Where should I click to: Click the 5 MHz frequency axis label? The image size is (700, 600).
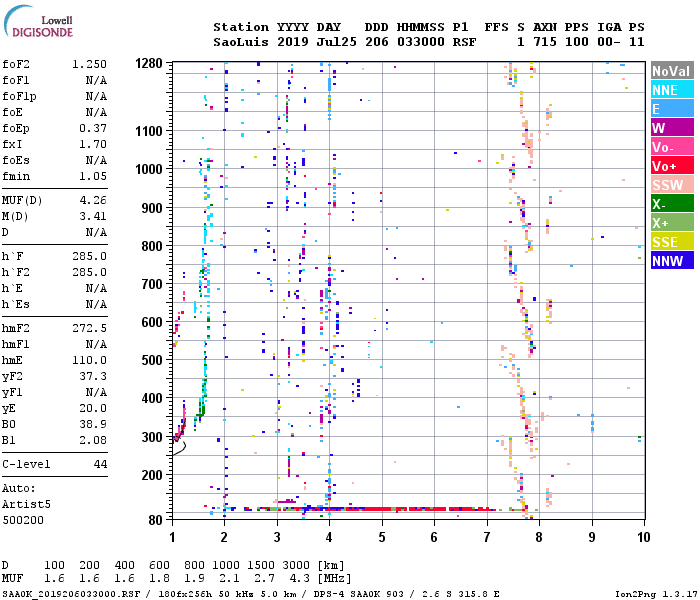(382, 537)
